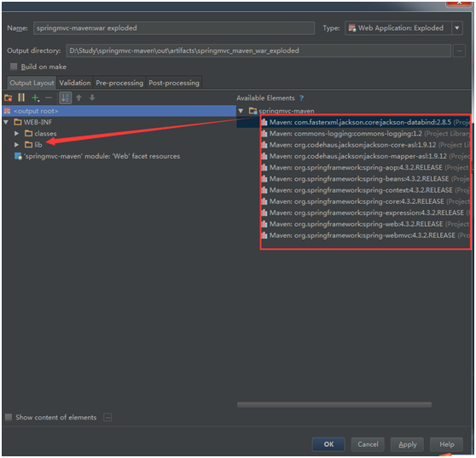Click the OK button
Image resolution: width=476 pixels, height=458 pixels.
(x=328, y=444)
